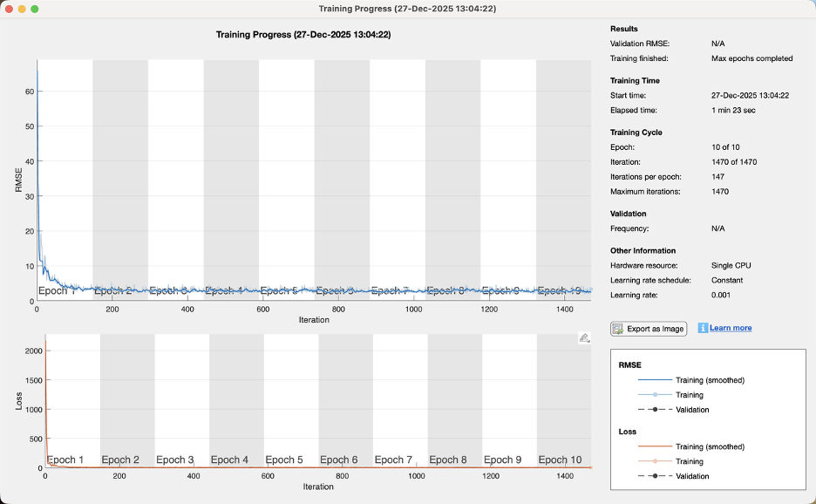The width and height of the screenshot is (816, 504).
Task: Click Epoch 1 label in RMSE plot
Action: [x=58, y=290]
